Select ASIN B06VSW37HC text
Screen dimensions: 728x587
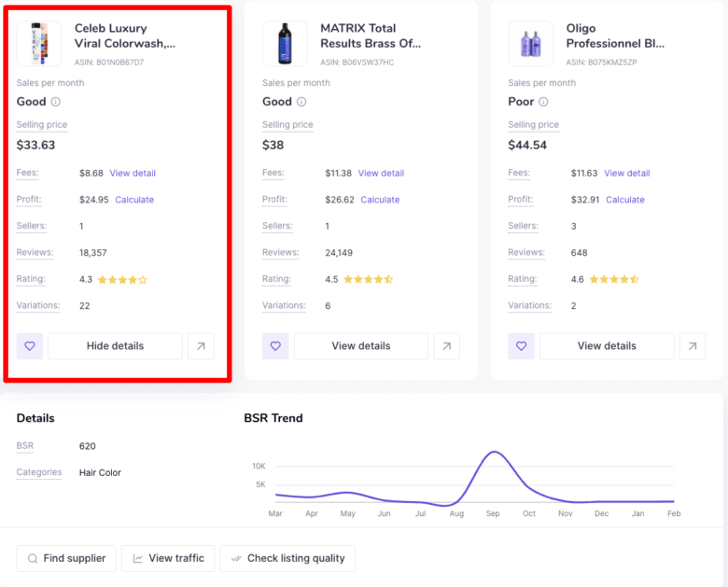[357, 63]
